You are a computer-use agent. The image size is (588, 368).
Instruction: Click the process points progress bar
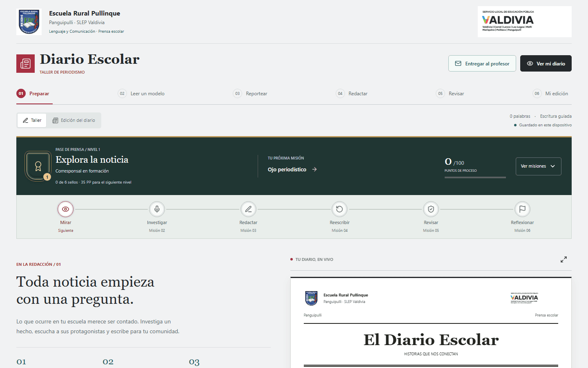tap(475, 177)
